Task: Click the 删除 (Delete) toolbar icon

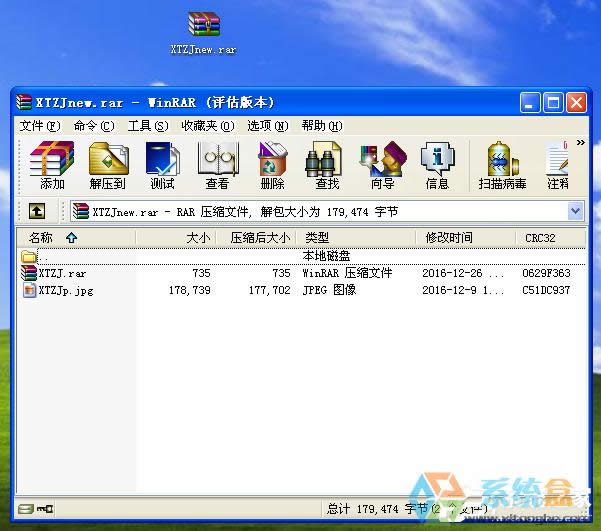Action: coord(272,164)
